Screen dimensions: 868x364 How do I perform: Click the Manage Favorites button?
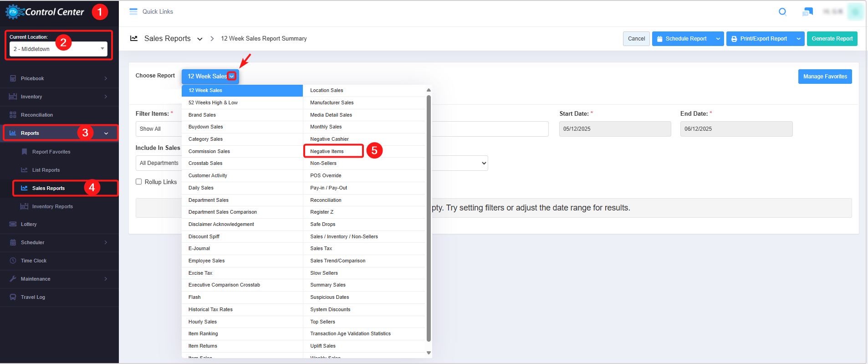pyautogui.click(x=825, y=77)
